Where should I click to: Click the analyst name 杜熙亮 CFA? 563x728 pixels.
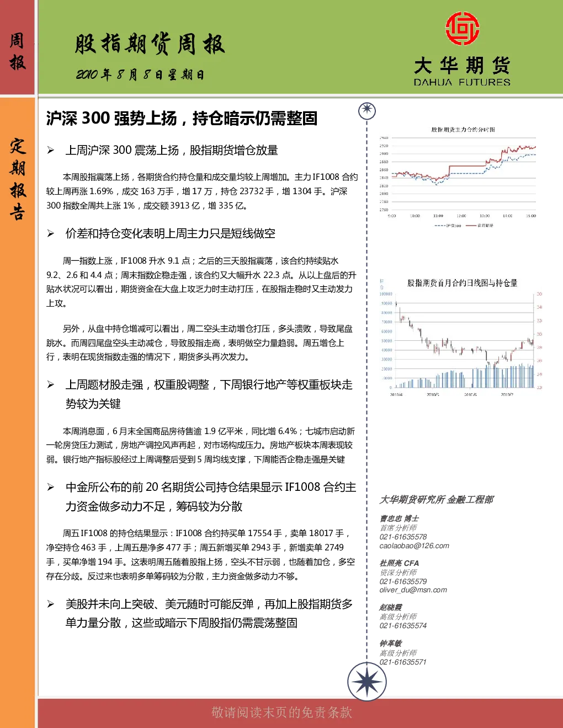(x=399, y=563)
